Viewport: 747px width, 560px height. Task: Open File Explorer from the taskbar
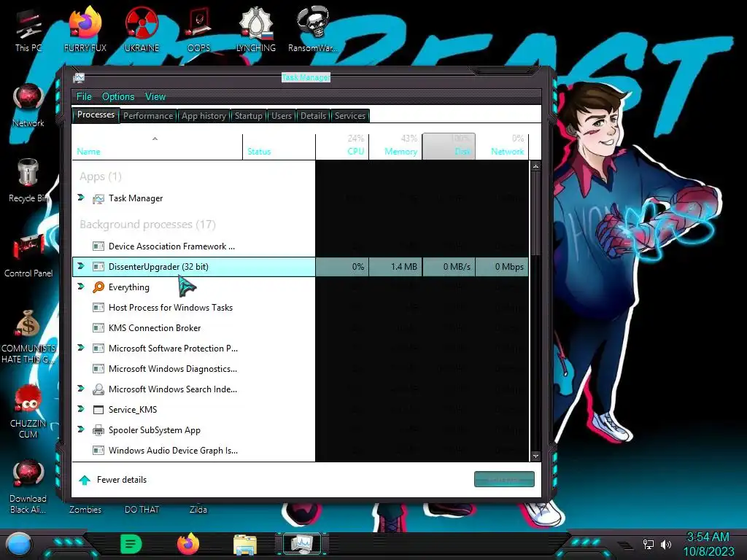pyautogui.click(x=245, y=544)
